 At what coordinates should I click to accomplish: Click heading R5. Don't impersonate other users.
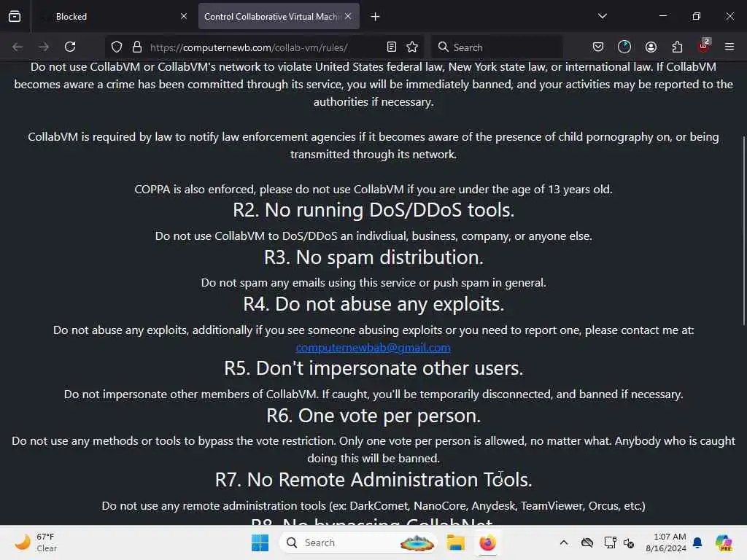pos(373,368)
